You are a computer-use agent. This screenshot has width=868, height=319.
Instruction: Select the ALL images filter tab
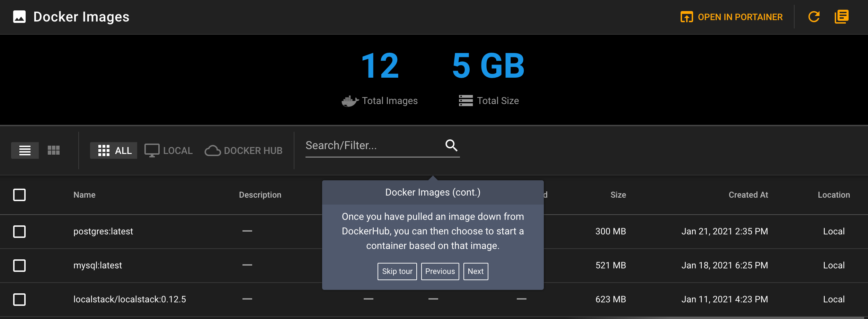(114, 150)
